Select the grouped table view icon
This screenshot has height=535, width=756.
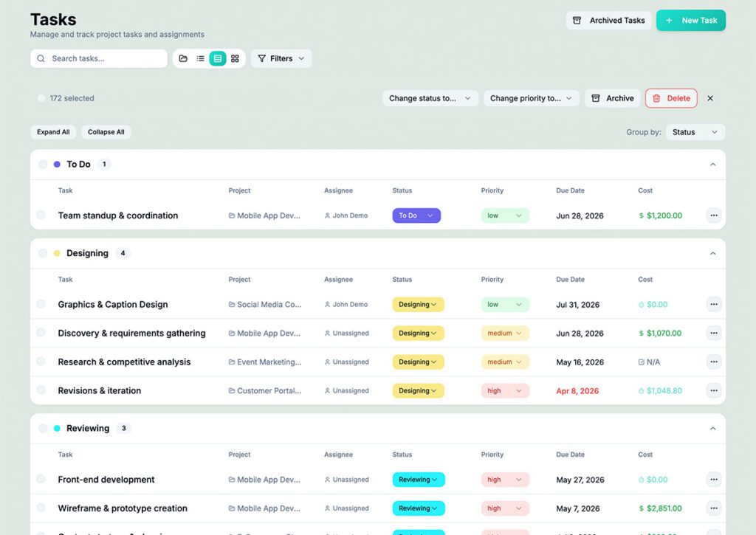click(218, 58)
